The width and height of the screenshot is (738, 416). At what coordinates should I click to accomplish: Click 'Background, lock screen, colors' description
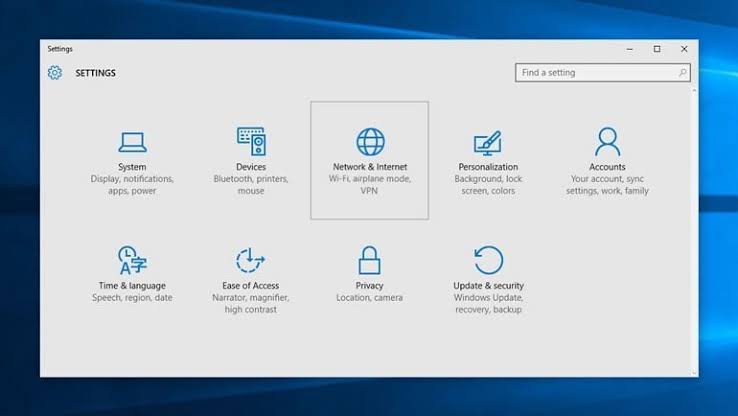[x=488, y=185]
